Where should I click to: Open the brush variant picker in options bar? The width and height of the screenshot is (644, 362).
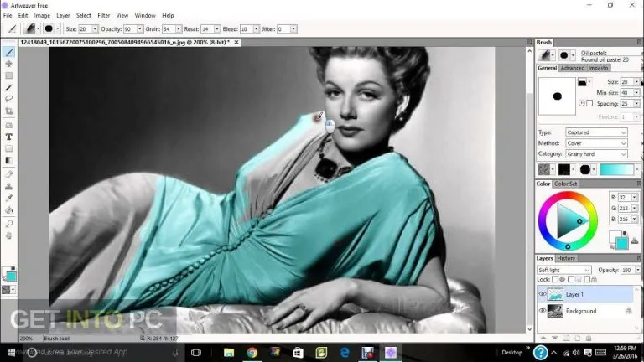click(31, 28)
